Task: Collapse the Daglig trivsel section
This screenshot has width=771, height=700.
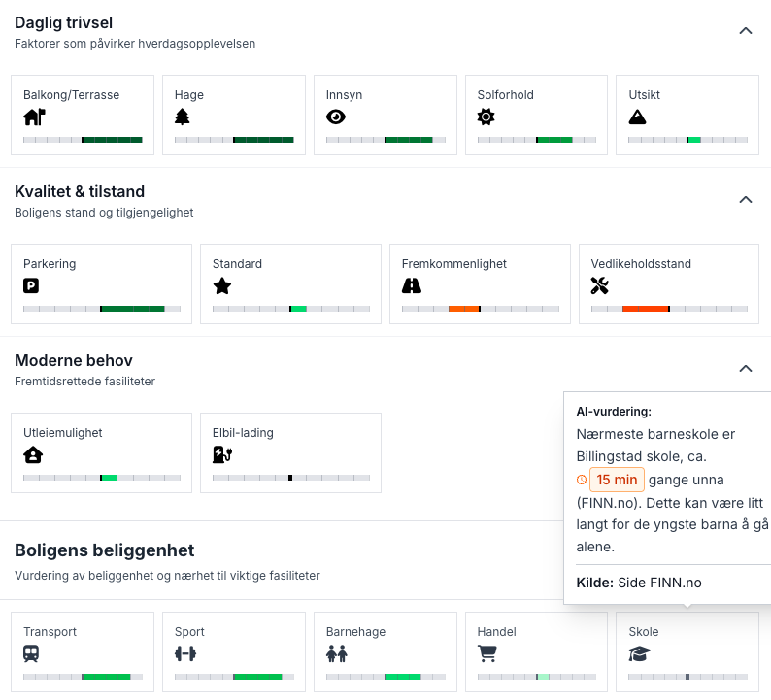Action: pyautogui.click(x=746, y=31)
